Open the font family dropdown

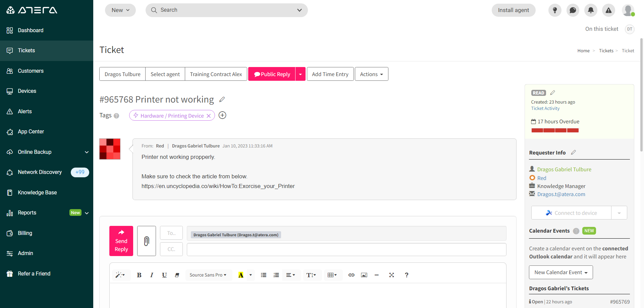[208, 275]
